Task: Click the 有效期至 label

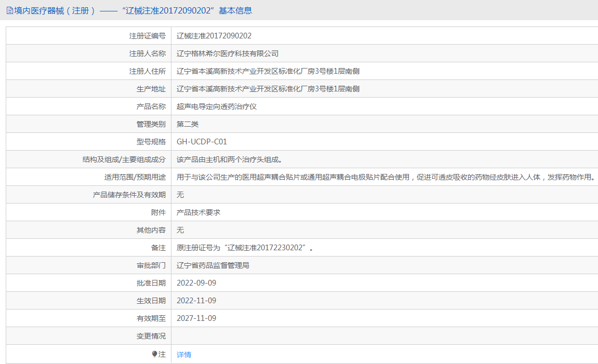Action: (151, 318)
